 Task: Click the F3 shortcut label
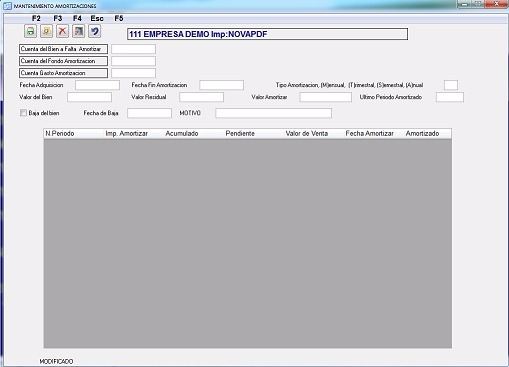pos(58,18)
